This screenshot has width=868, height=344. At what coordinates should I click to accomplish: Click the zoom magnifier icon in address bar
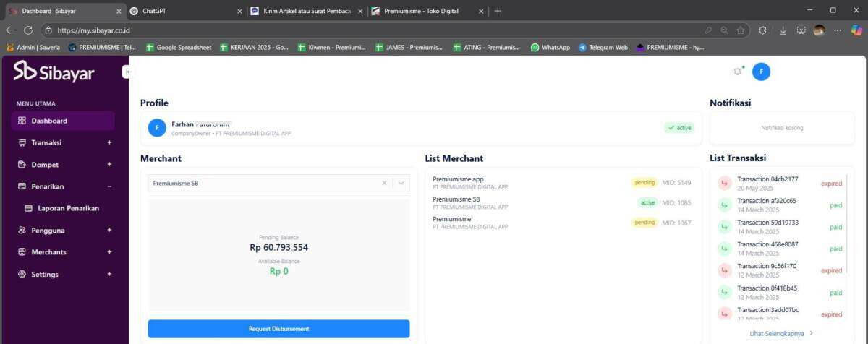724,30
